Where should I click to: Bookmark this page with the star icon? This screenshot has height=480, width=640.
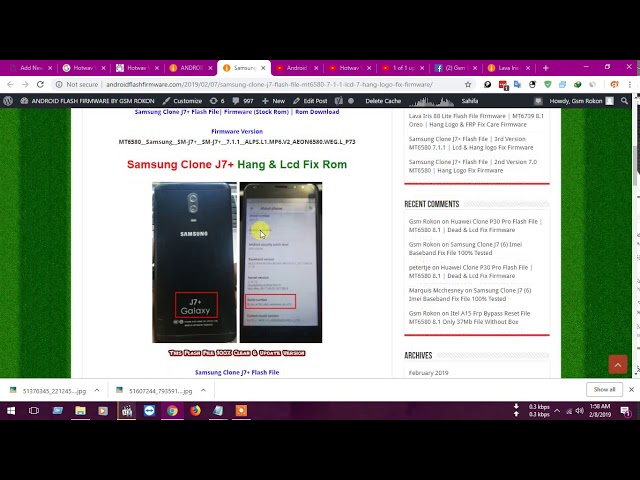tap(468, 84)
